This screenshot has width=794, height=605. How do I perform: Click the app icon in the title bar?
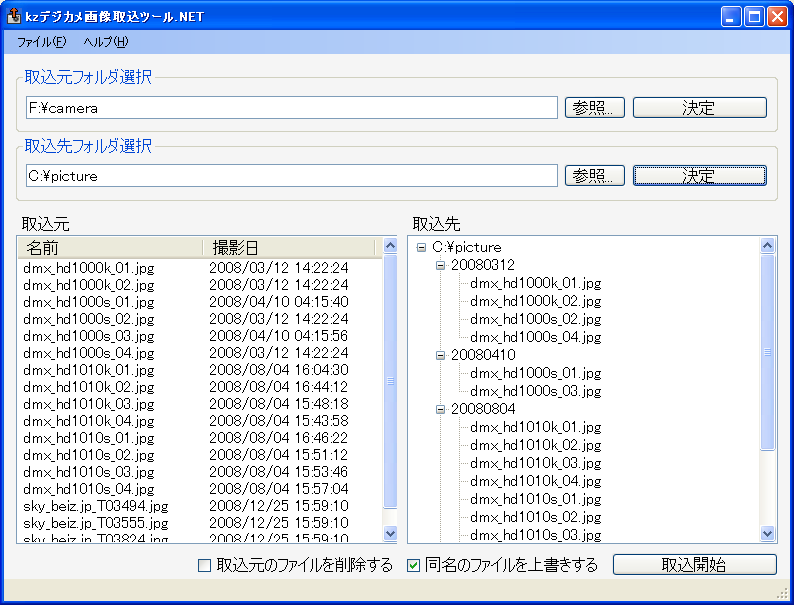(14, 16)
